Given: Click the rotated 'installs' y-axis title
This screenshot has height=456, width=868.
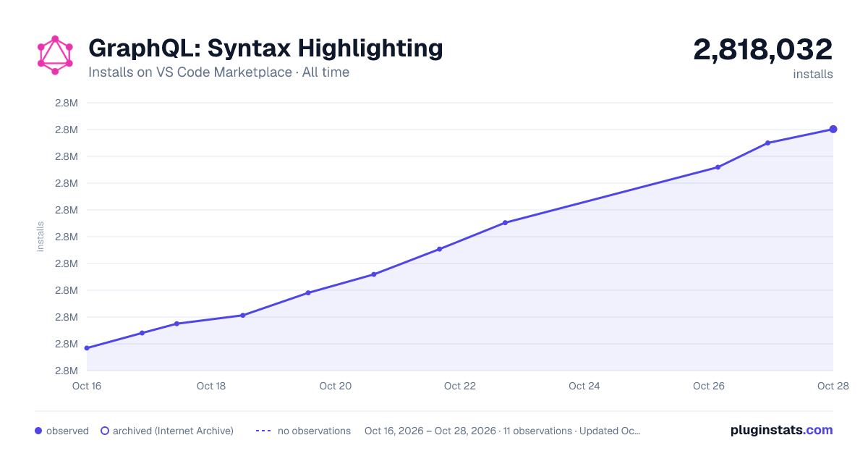Looking at the screenshot, I should point(41,237).
